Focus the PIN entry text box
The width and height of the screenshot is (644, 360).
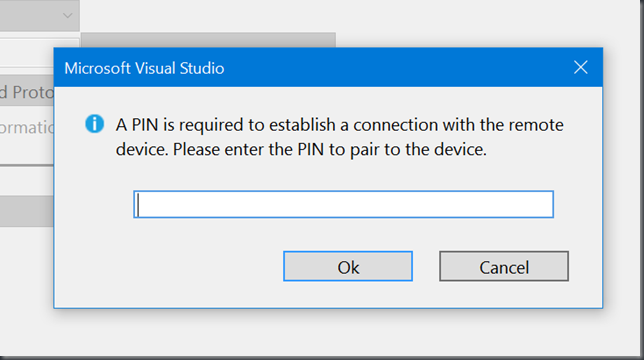[343, 204]
